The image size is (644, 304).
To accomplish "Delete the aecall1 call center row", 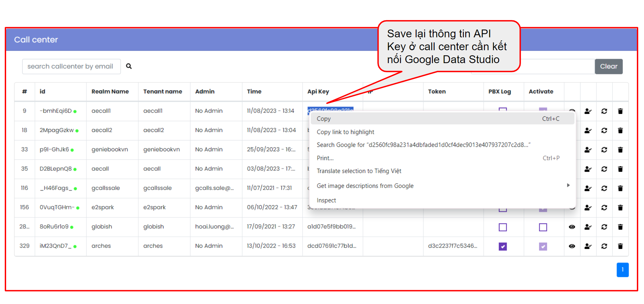I will click(620, 111).
